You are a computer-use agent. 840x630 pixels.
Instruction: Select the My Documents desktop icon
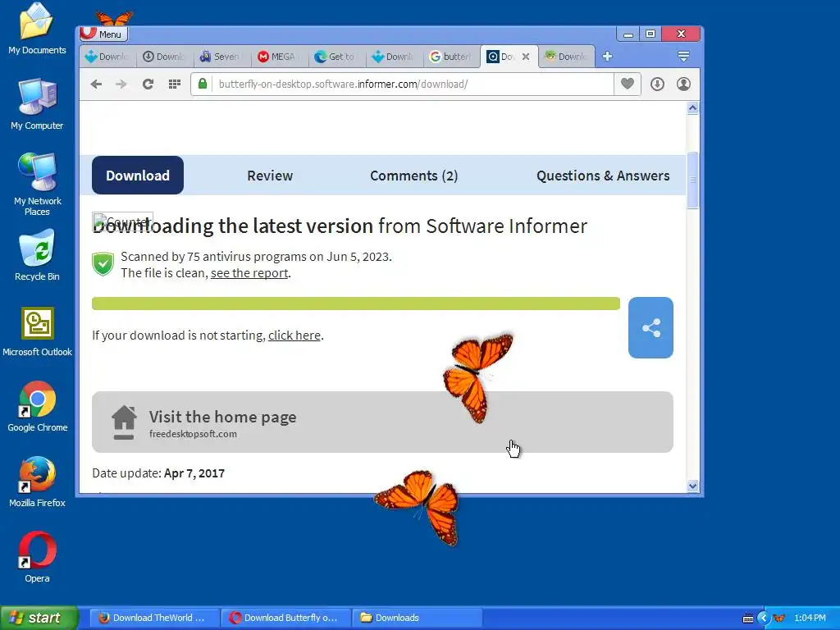(37, 30)
